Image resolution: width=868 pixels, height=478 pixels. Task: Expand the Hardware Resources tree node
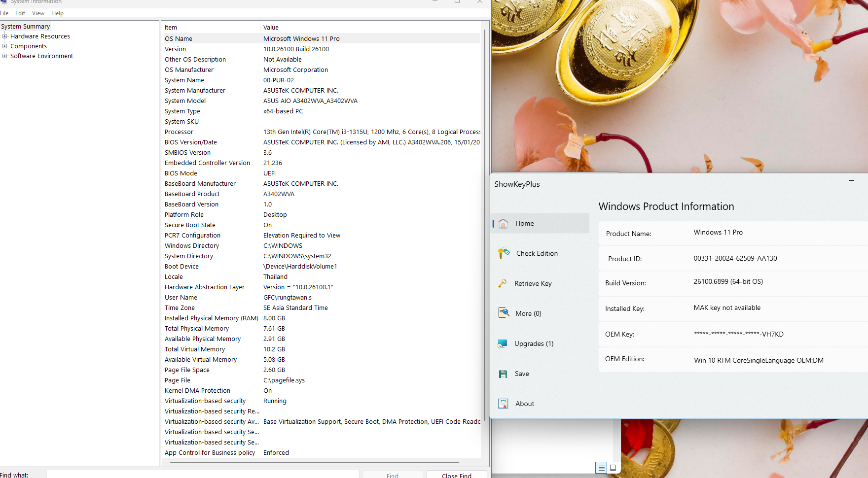click(x=5, y=36)
